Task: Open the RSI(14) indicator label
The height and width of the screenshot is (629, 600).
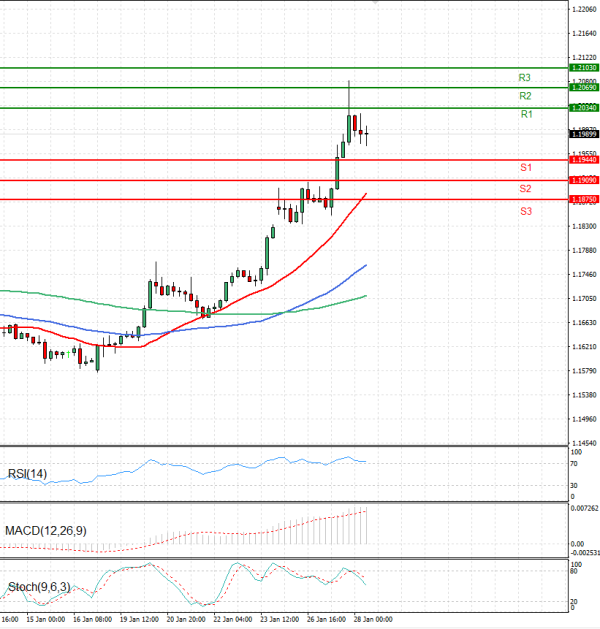Action: [x=27, y=474]
